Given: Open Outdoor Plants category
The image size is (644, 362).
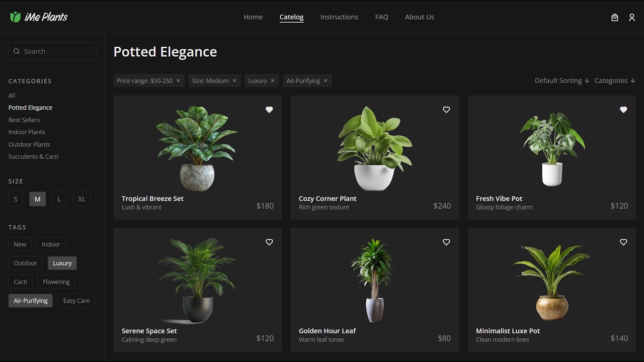Looking at the screenshot, I should (x=29, y=144).
